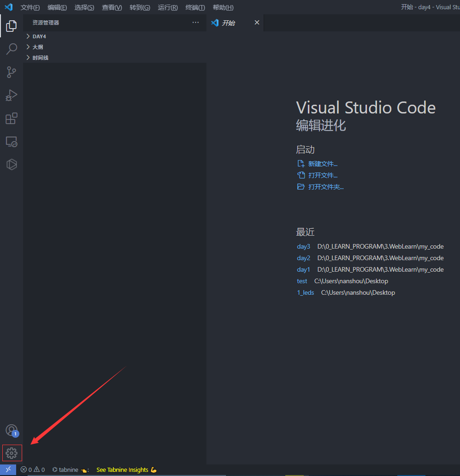Open the 选择(S) menu
Viewport: 460px width, 476px height.
tap(84, 7)
